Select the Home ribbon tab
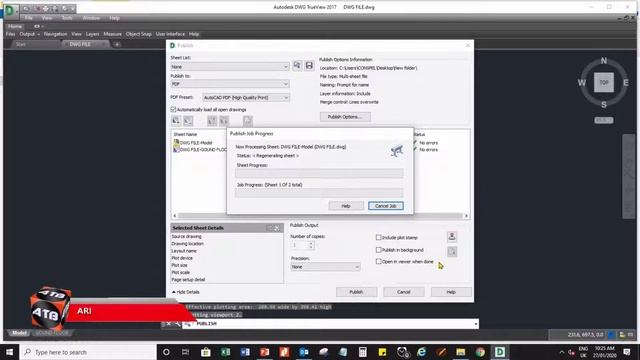 coord(15,26)
